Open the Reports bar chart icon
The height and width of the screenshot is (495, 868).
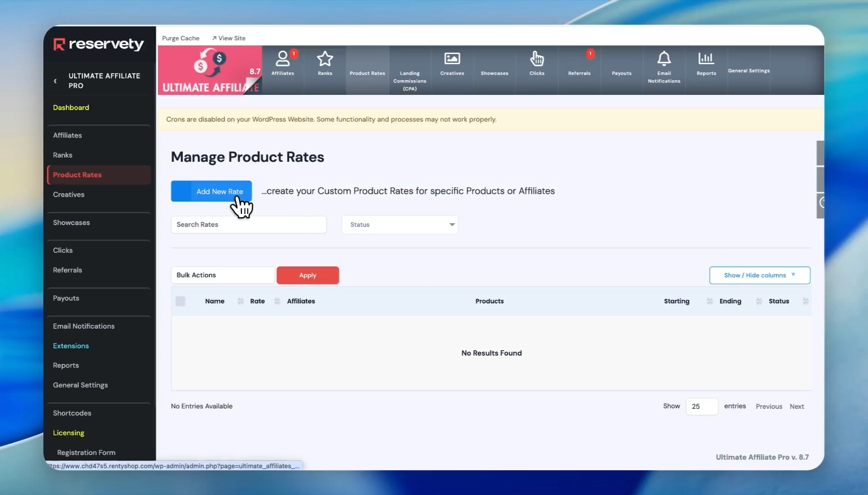[x=706, y=59]
